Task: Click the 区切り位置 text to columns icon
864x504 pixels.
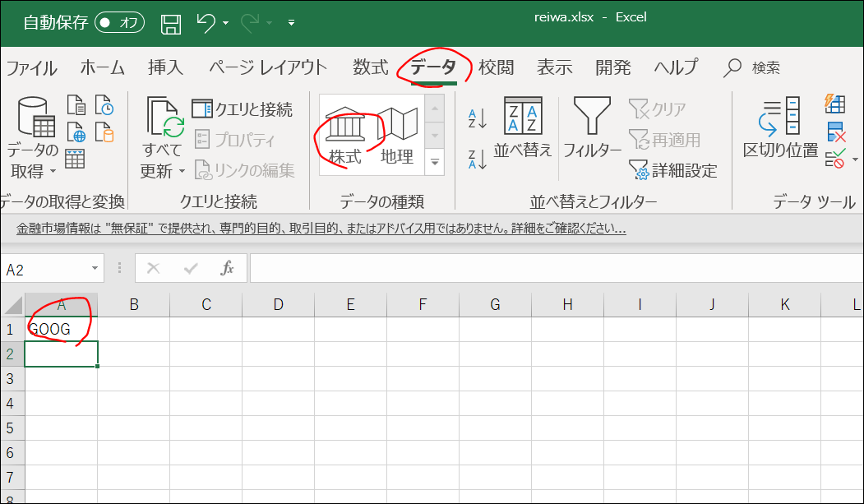Action: click(x=780, y=127)
